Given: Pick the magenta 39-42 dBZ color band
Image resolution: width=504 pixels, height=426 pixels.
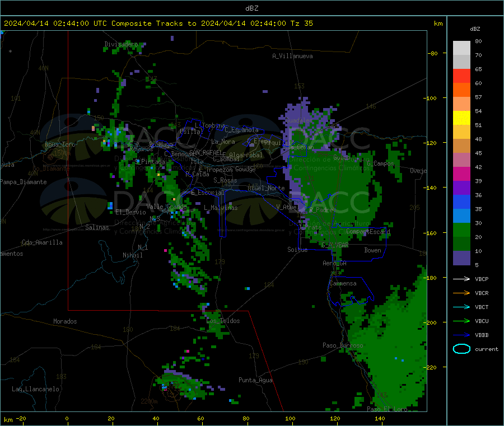Looking at the screenshot, I should 461,174.
